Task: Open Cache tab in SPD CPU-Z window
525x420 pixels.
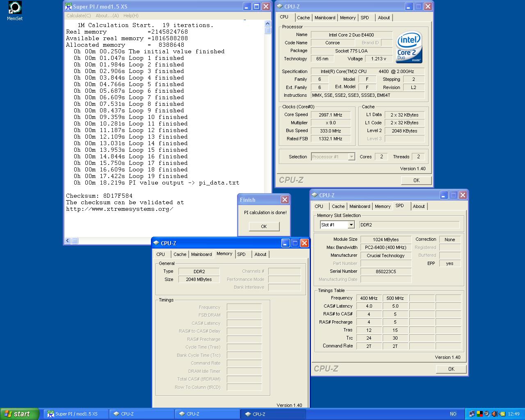Action: click(338, 206)
